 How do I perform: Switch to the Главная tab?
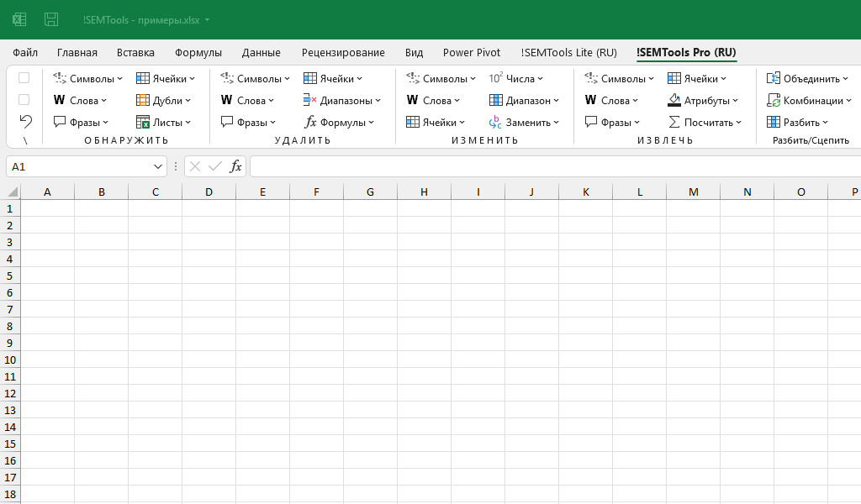77,53
